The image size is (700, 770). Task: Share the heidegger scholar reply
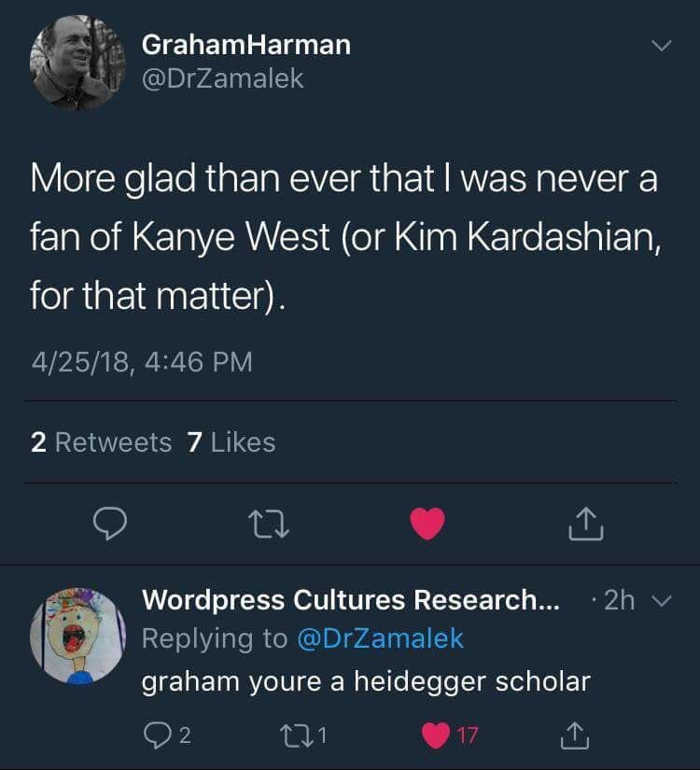(575, 735)
